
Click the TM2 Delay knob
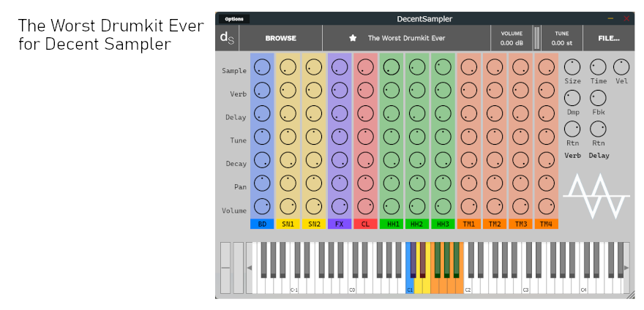click(x=495, y=113)
